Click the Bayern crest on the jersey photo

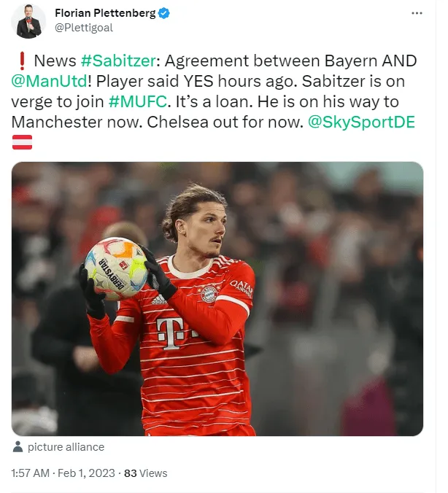tap(209, 294)
